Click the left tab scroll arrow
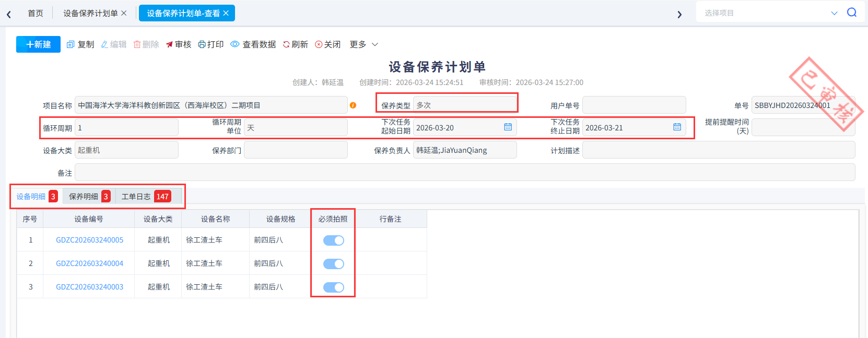Screen dimensions: 868x338 click(x=9, y=14)
